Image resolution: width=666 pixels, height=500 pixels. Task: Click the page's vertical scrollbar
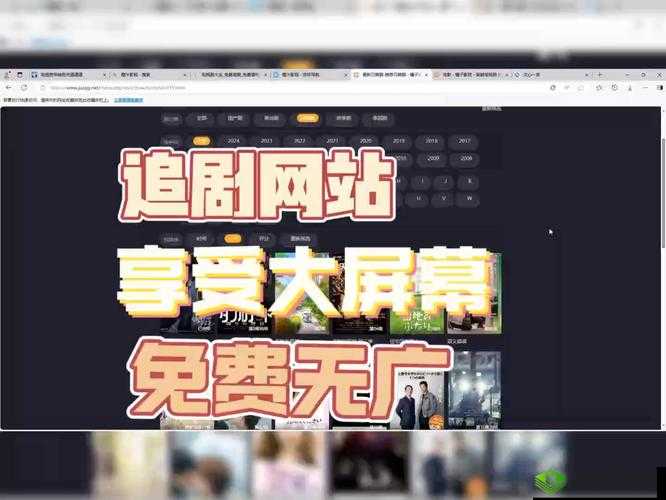pyautogui.click(x=663, y=193)
